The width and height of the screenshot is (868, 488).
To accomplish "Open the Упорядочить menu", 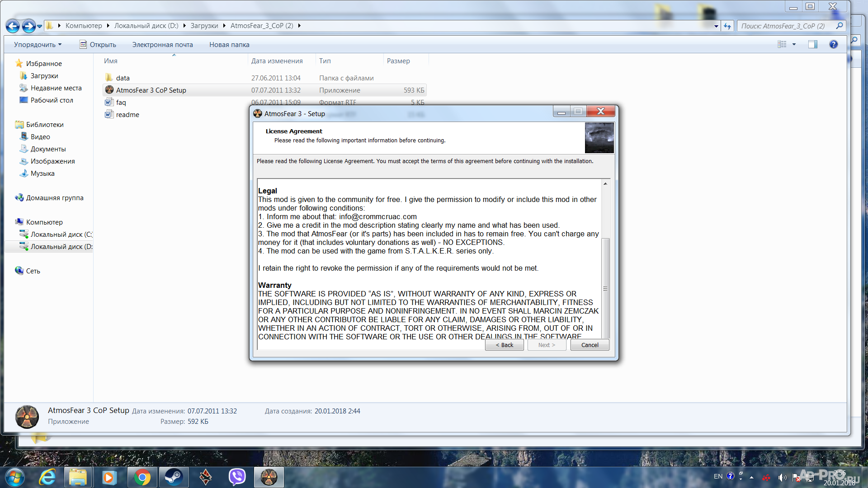I will click(38, 44).
